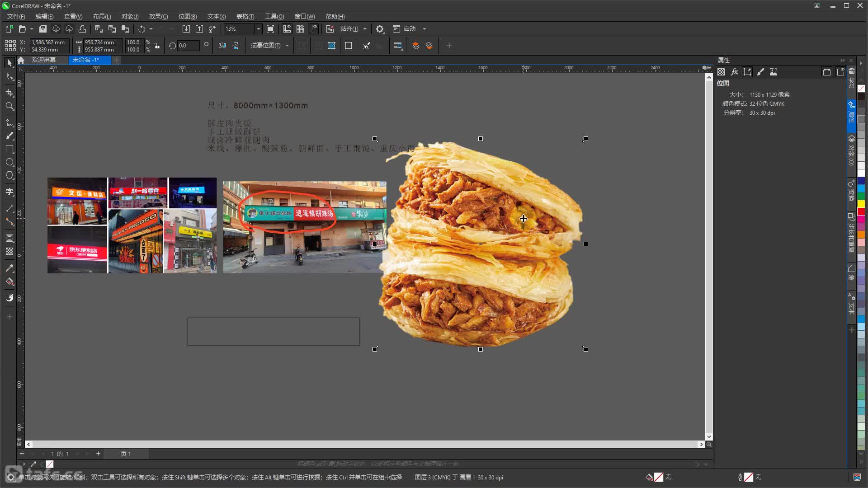868x488 pixels.
Task: Click the object width input field
Action: [103, 42]
